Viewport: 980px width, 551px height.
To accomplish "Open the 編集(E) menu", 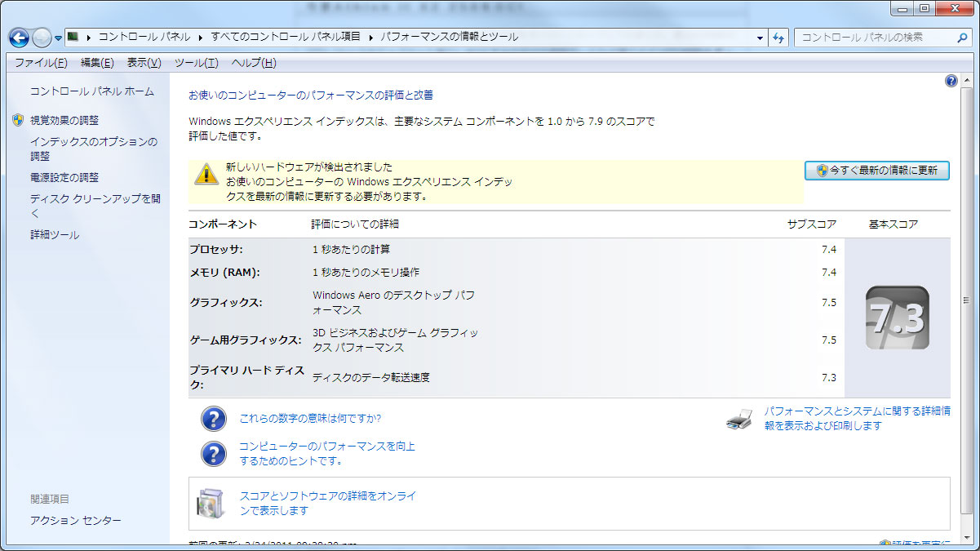I will (x=96, y=63).
